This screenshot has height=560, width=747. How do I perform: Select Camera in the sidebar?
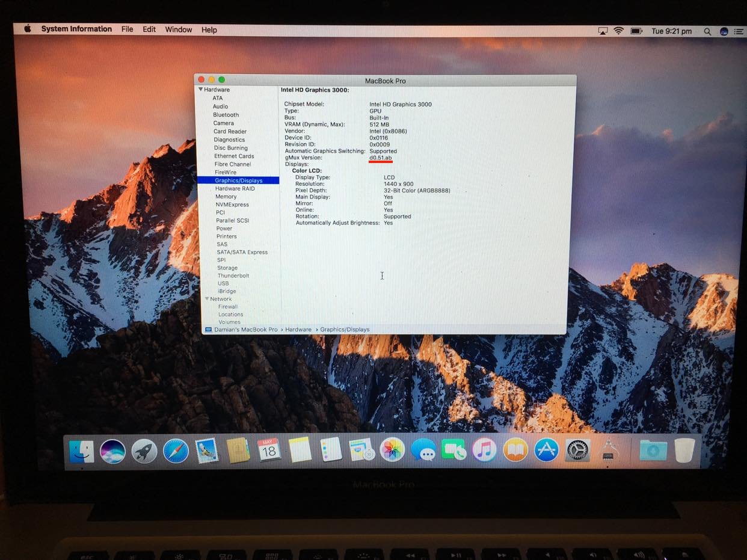click(223, 123)
